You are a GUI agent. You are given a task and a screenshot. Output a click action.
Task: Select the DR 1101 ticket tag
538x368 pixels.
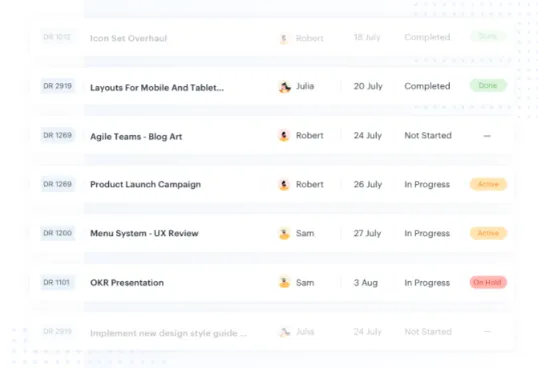point(57,282)
